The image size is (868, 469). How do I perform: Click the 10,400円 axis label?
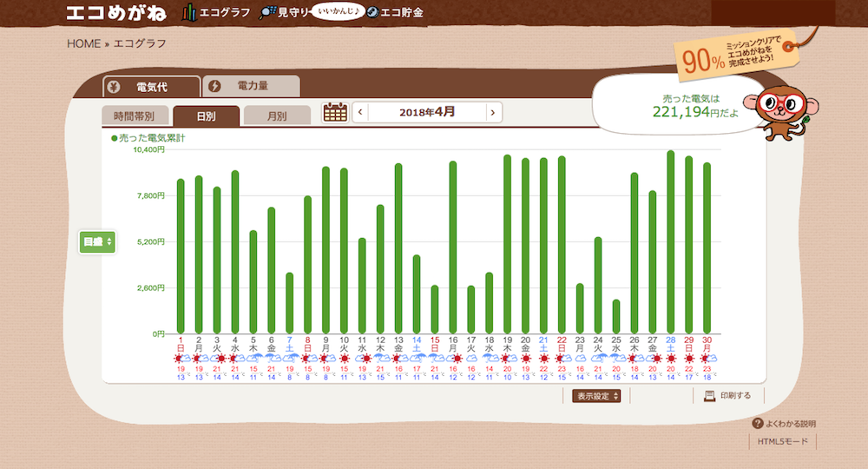pos(149,149)
